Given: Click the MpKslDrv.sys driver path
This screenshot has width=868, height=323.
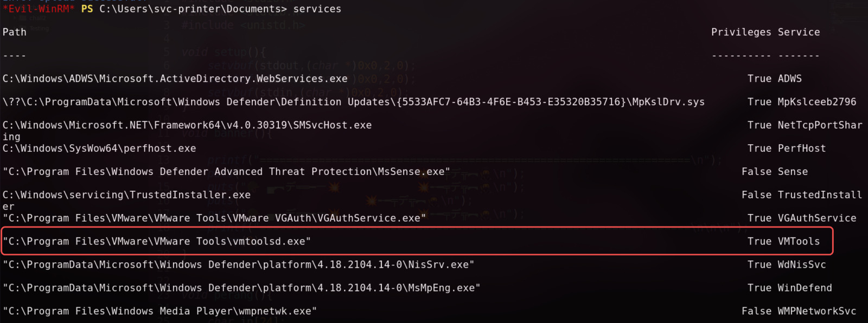Looking at the screenshot, I should [353, 102].
